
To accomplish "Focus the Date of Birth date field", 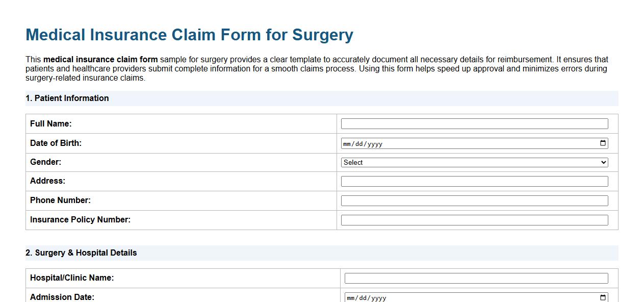I will [459, 143].
